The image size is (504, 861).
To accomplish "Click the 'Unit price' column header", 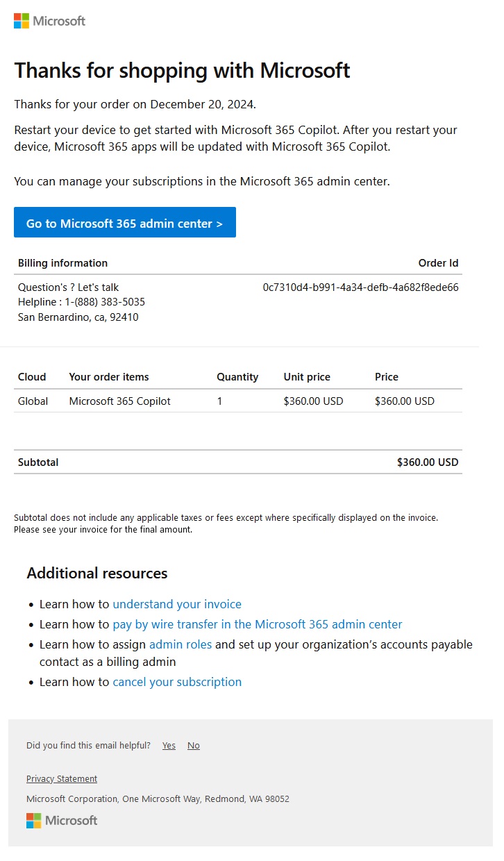I will click(307, 376).
